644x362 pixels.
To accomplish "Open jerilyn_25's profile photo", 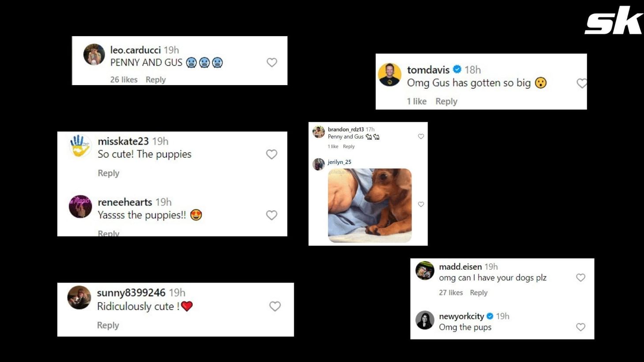I will (318, 164).
